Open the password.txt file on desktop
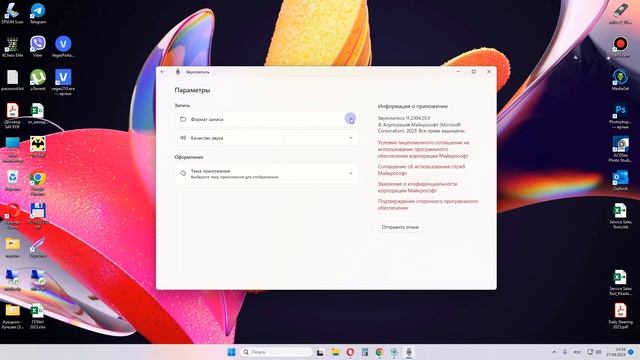Screen dimensions: 640x360 pyautogui.click(x=12, y=80)
